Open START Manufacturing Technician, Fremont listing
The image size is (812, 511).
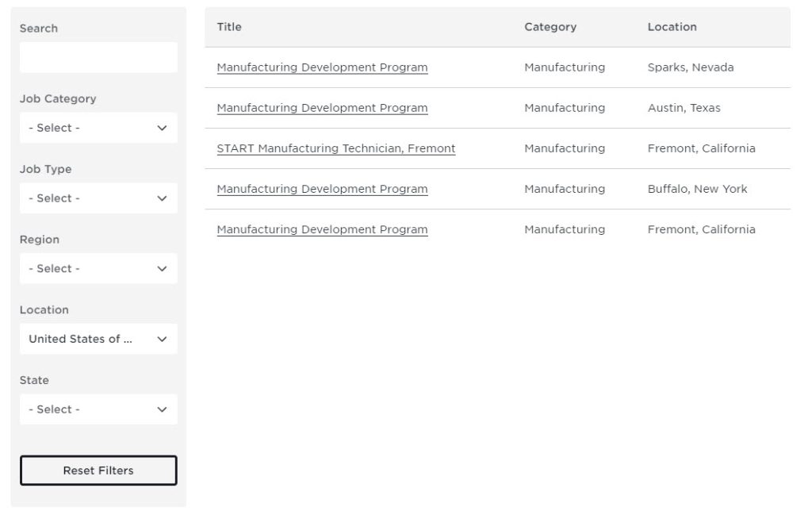[x=335, y=148]
